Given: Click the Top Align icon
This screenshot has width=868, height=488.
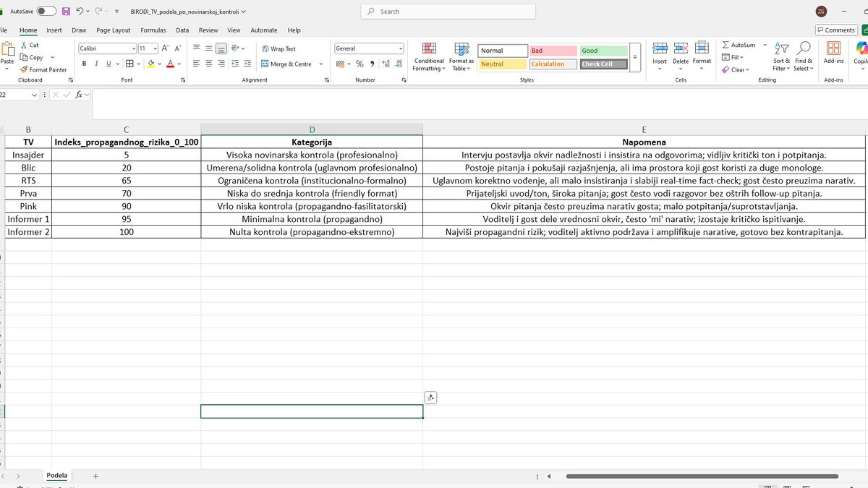Looking at the screenshot, I should point(197,48).
